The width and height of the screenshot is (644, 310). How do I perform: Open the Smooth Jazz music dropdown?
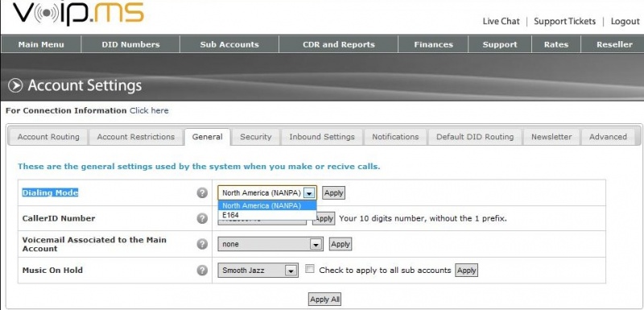point(258,271)
